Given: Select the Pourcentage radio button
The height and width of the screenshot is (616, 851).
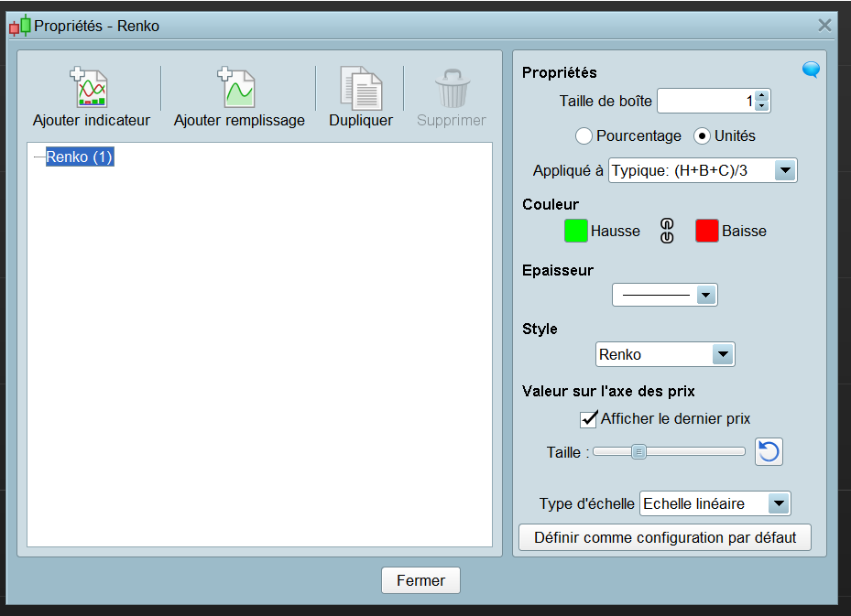Looking at the screenshot, I should tap(584, 136).
